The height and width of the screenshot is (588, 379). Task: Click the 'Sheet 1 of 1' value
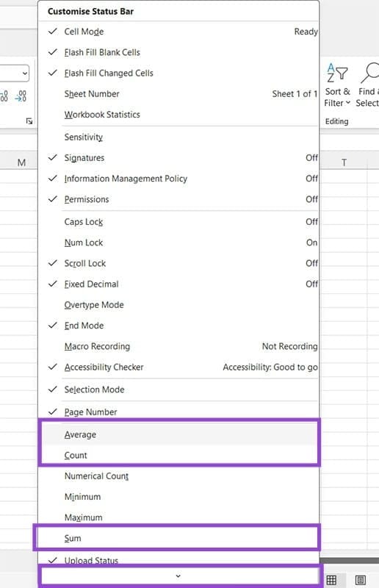point(295,94)
